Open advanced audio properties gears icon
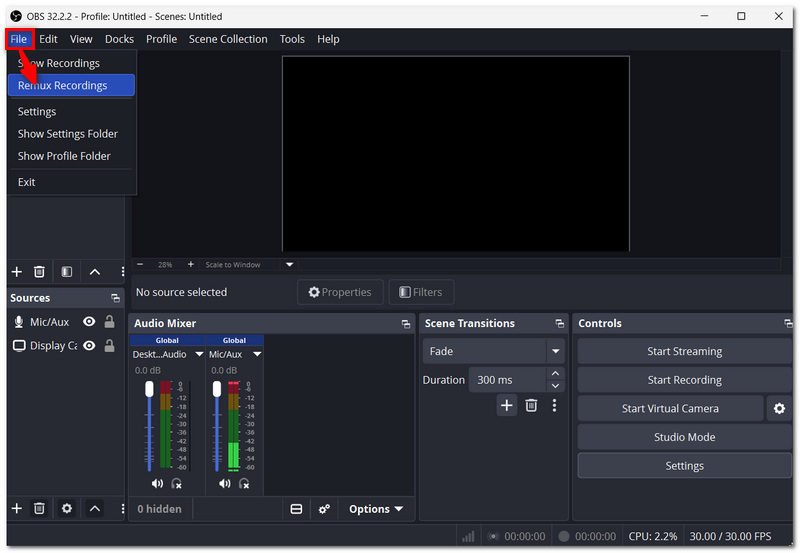 coord(324,509)
